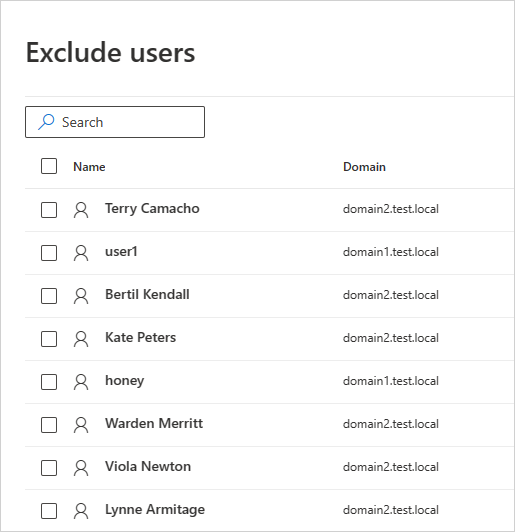Image resolution: width=515 pixels, height=532 pixels.
Task: Click the magnifier icon in Search box
Action: [x=46, y=122]
